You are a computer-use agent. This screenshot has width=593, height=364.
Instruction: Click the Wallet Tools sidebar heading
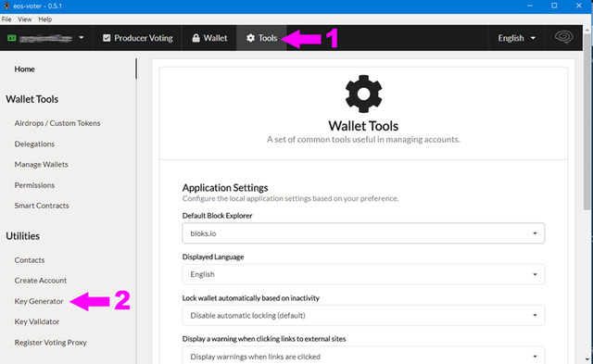click(x=32, y=99)
